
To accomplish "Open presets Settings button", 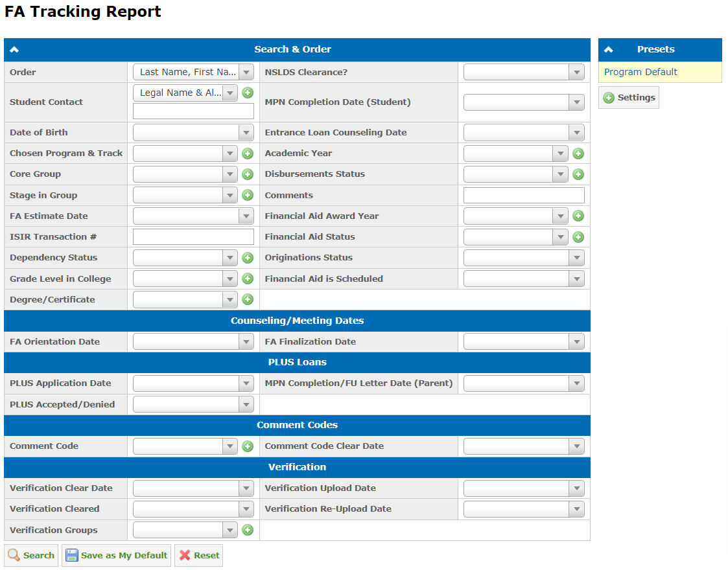I will [x=629, y=97].
